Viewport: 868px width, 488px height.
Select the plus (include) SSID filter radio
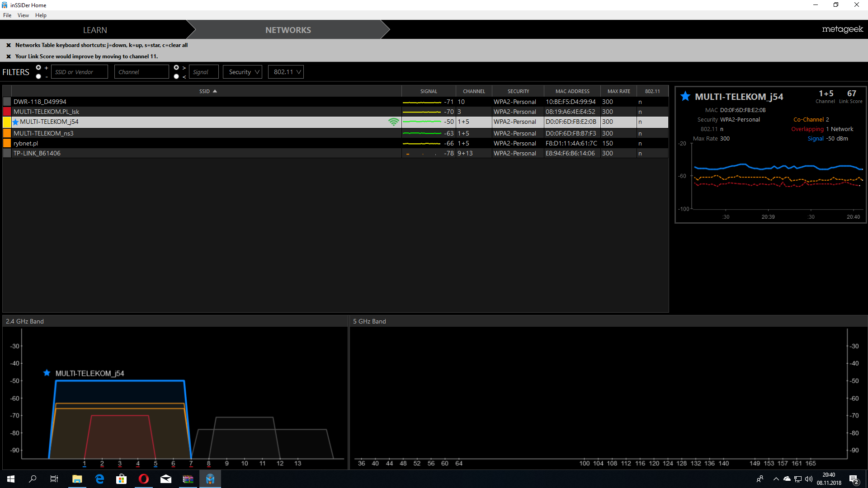click(38, 68)
